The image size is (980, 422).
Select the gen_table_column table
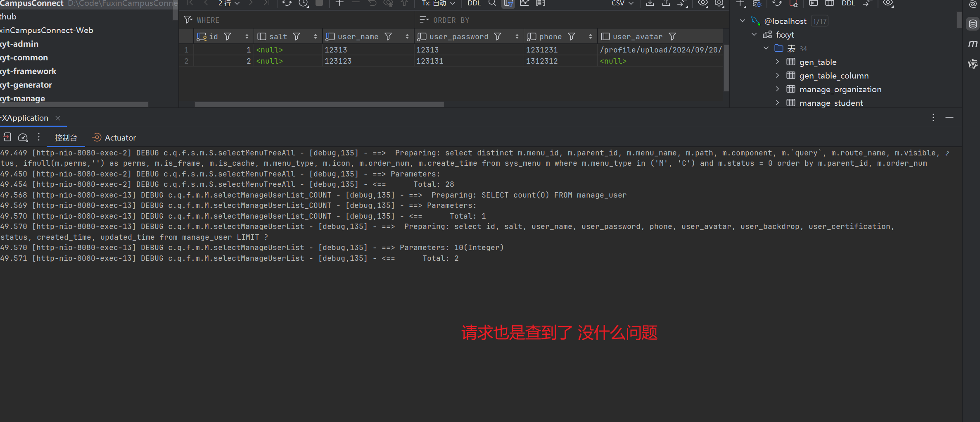click(x=834, y=76)
